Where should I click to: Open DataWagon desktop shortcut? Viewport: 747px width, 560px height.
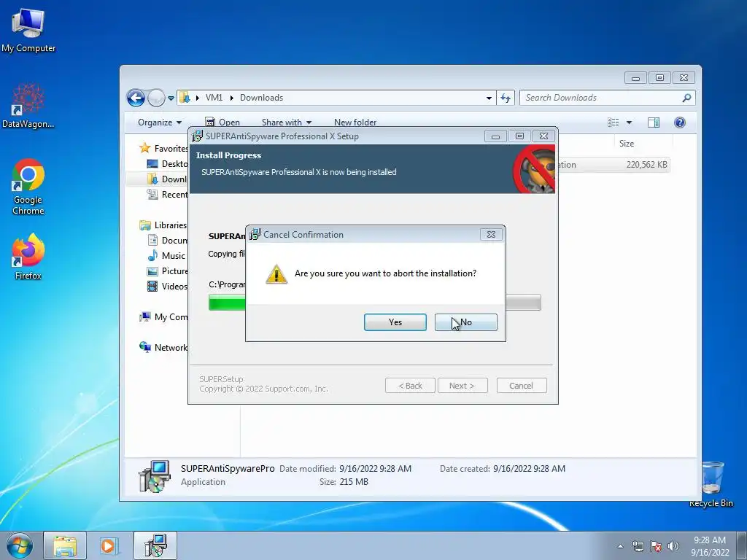tap(28, 106)
